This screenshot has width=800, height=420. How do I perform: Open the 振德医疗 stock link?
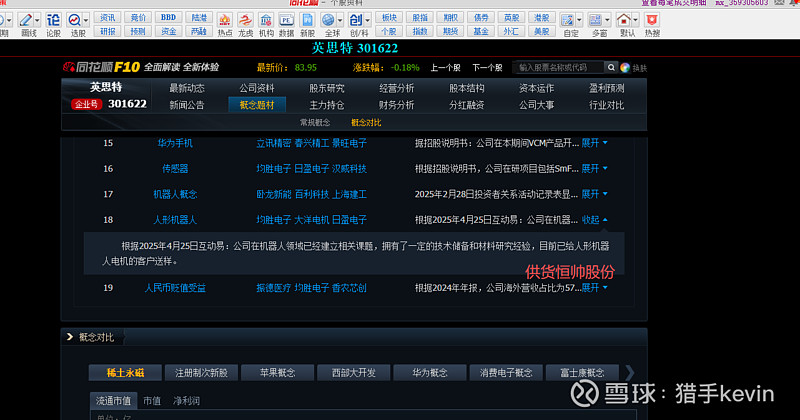[273, 288]
